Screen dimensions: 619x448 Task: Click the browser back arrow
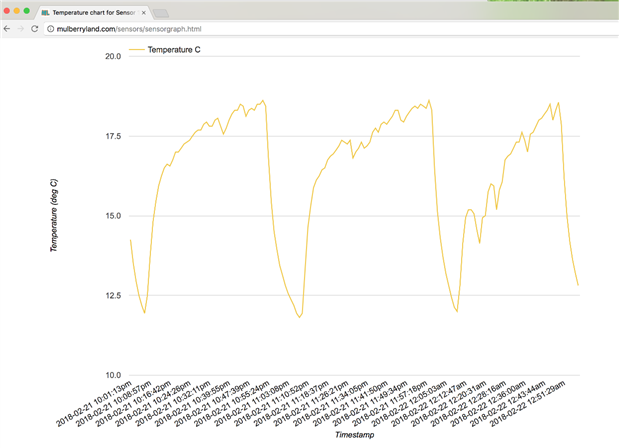(7, 29)
